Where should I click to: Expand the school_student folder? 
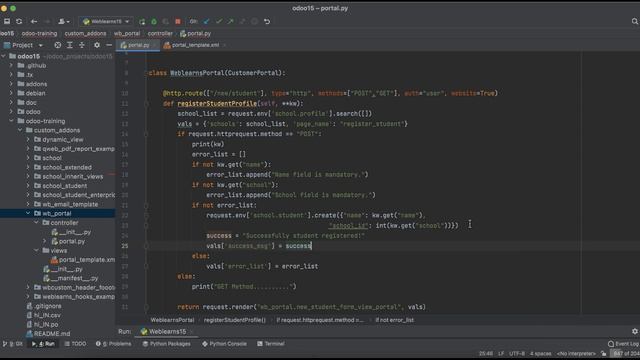pyautogui.click(x=28, y=186)
